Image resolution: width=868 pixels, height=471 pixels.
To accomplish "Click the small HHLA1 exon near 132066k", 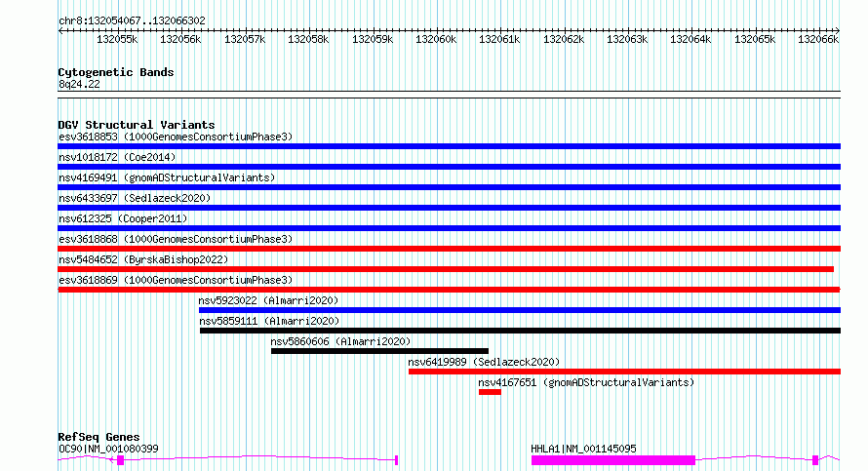I will click(815, 460).
